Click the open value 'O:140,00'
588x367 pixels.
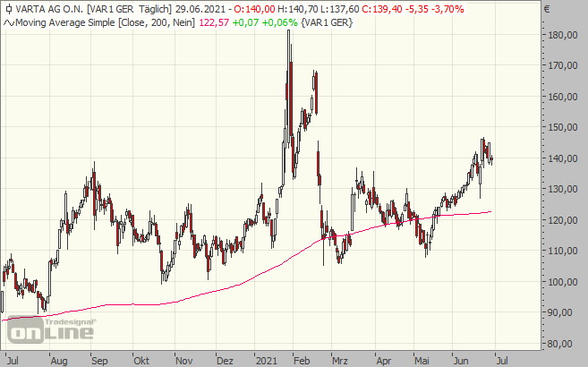coord(254,9)
